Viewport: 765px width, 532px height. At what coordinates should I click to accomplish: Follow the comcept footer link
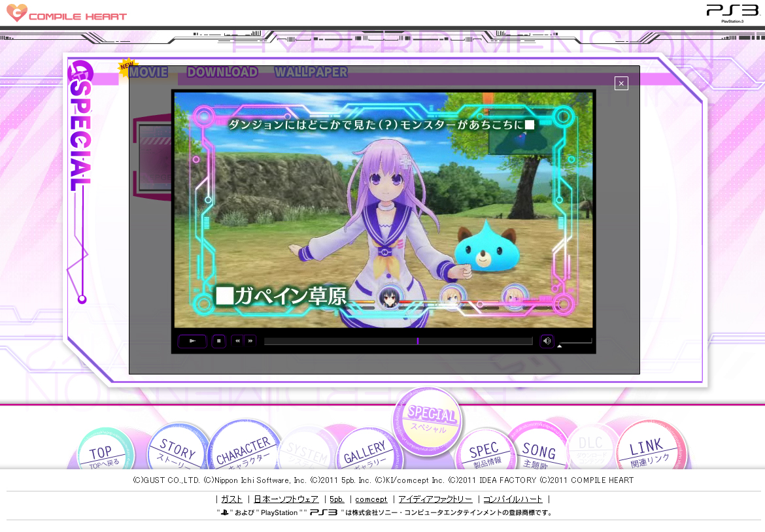point(371,499)
